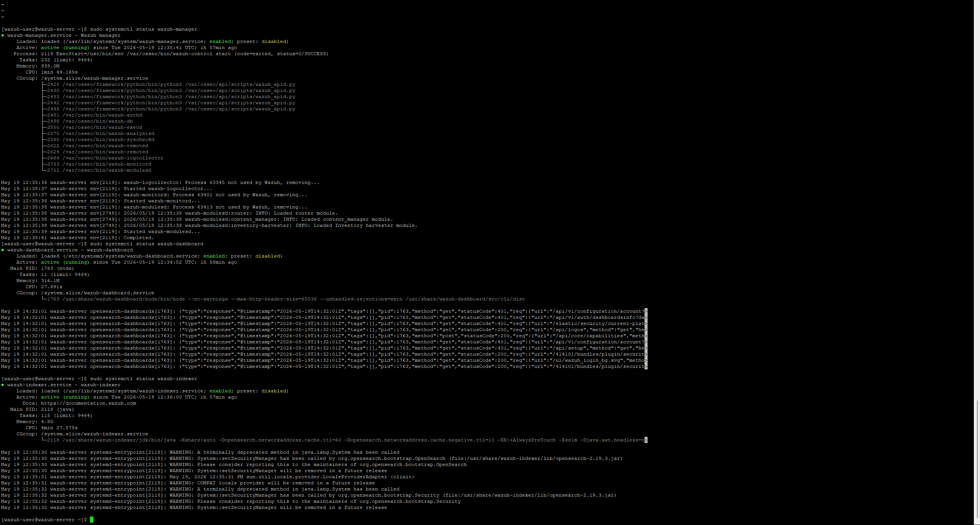
Task: Click the CGroup /system.slice/wazuh-manager.service line
Action: [x=82, y=78]
